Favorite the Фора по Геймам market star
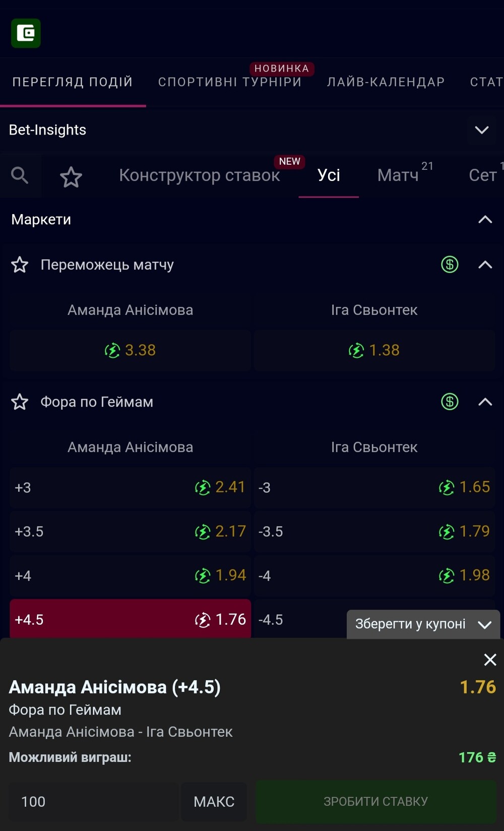 point(20,402)
